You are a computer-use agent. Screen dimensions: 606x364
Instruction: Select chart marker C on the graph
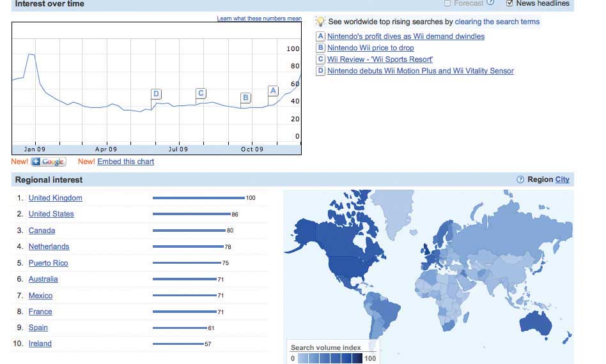[x=201, y=93]
